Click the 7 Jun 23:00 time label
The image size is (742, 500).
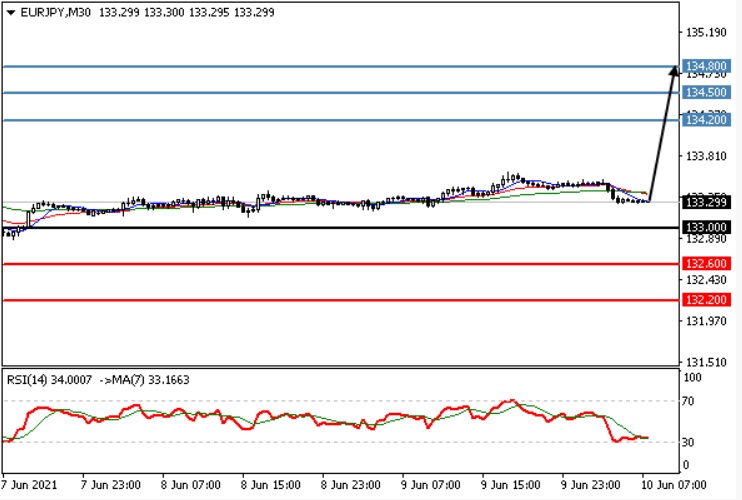click(x=110, y=485)
